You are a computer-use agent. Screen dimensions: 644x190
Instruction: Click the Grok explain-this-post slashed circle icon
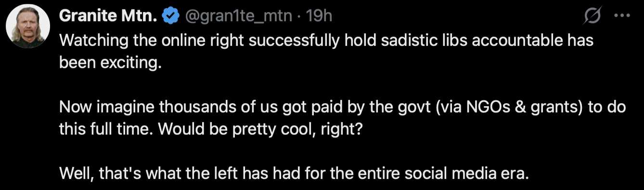click(x=592, y=17)
